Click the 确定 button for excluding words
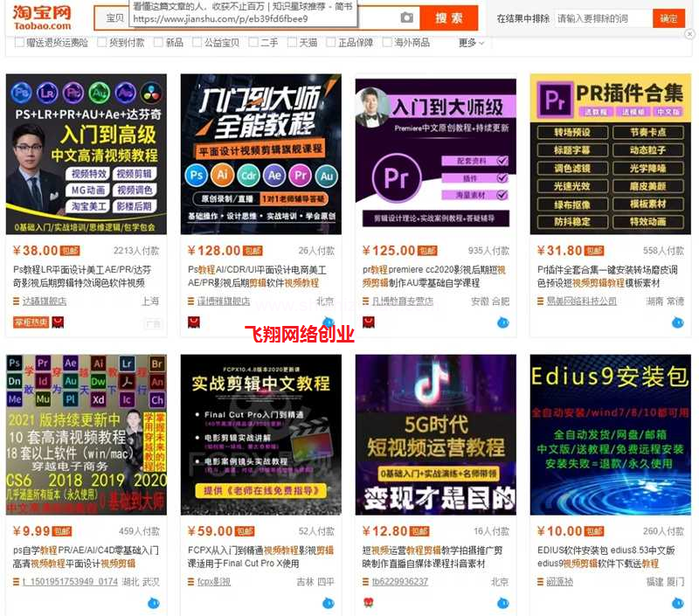699x616 pixels. (x=668, y=18)
